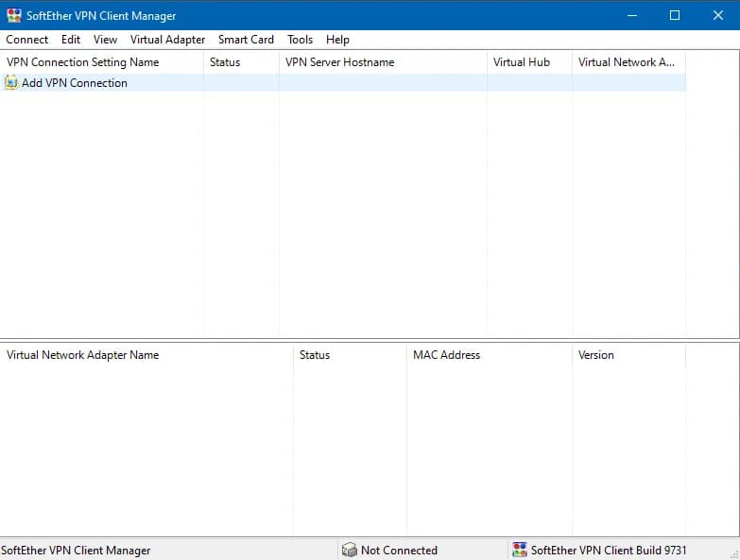Select the Add VPN Connection row text
Viewport: 740px width, 560px height.
(75, 83)
